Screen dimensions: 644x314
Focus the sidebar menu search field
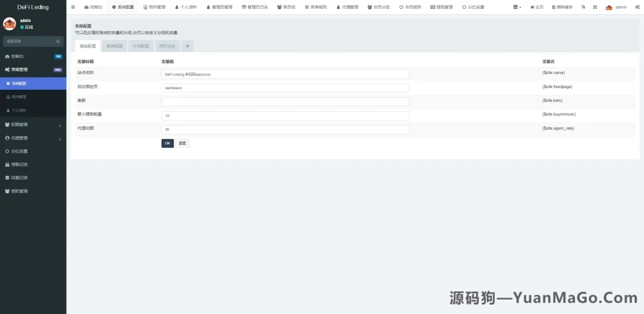tap(29, 41)
